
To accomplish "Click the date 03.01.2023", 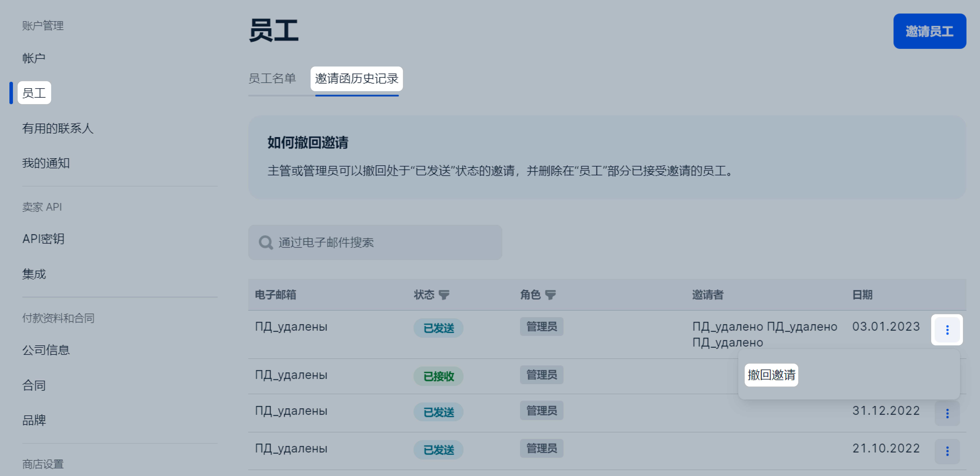I will [886, 326].
